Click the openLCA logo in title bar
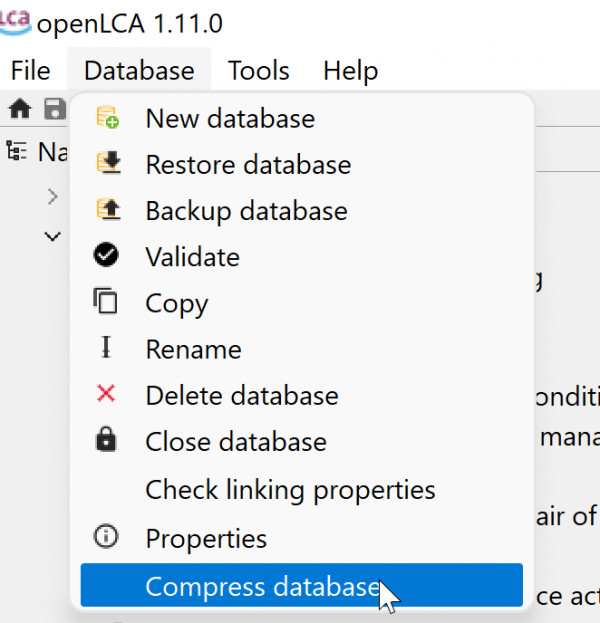 (15, 22)
